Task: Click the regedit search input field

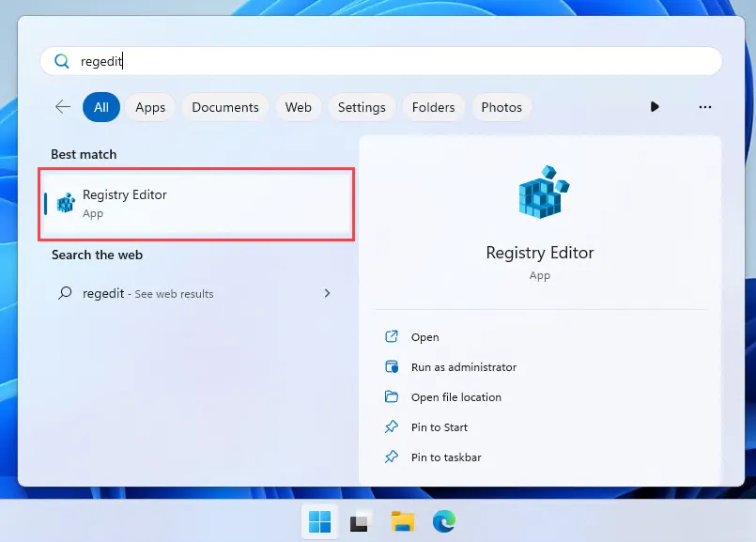Action: [x=381, y=61]
